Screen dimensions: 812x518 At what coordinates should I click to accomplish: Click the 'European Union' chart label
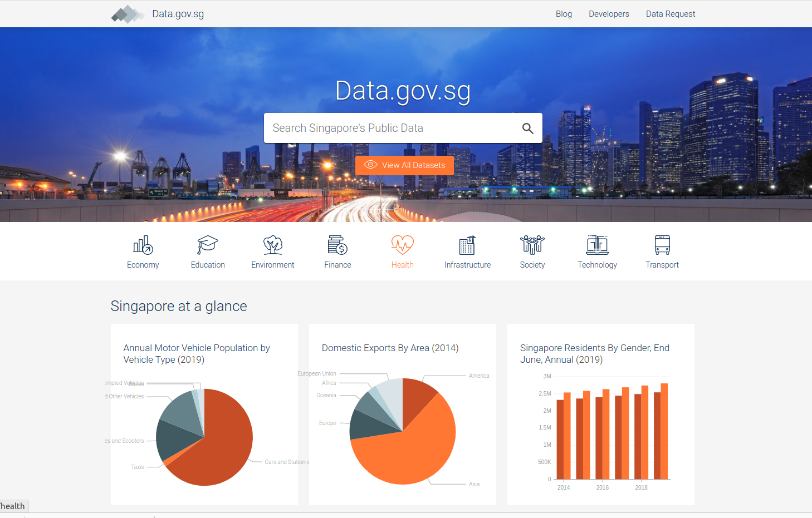point(317,374)
